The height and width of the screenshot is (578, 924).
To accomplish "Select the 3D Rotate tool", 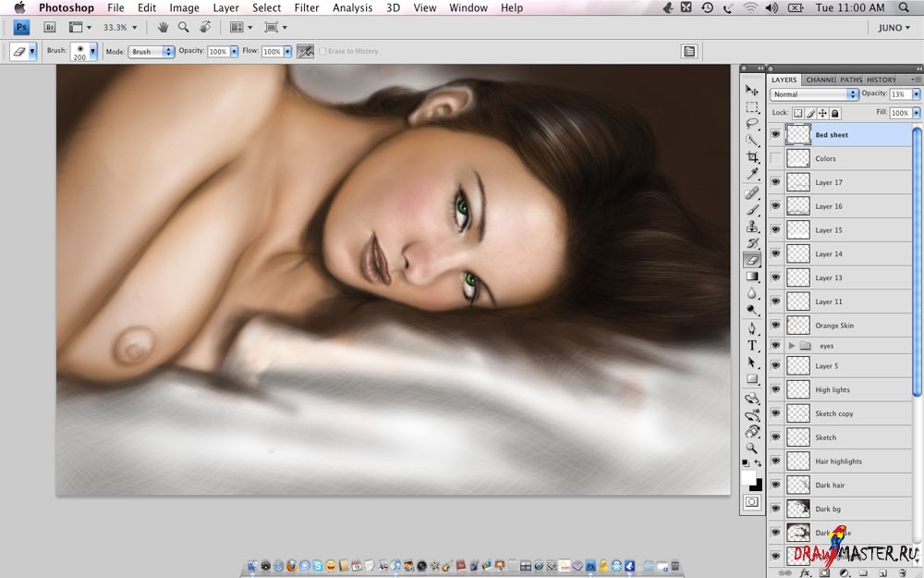I will [752, 399].
